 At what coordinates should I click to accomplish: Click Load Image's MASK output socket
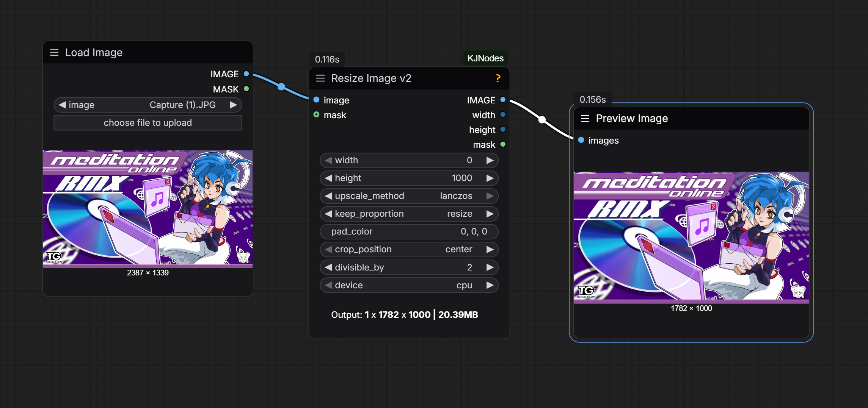click(246, 89)
